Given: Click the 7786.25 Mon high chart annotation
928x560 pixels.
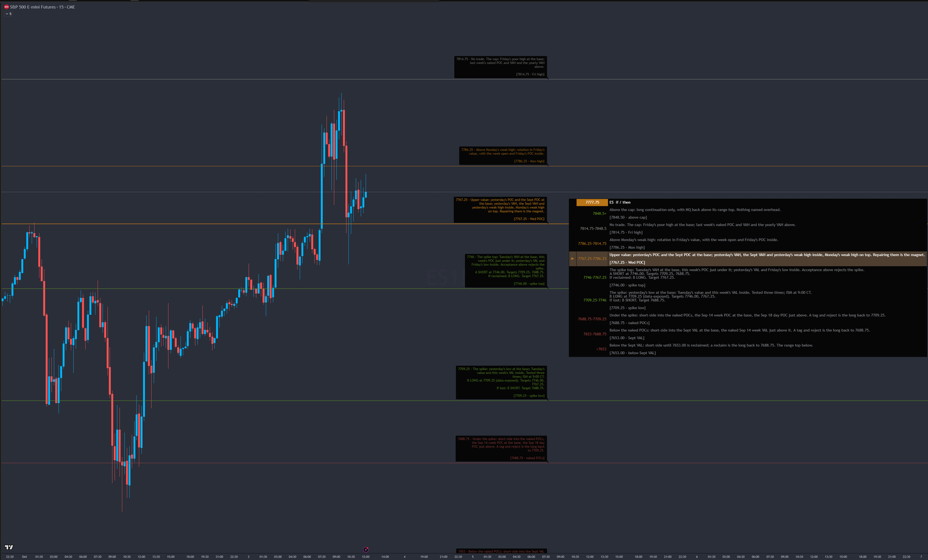Looking at the screenshot, I should (x=502, y=155).
